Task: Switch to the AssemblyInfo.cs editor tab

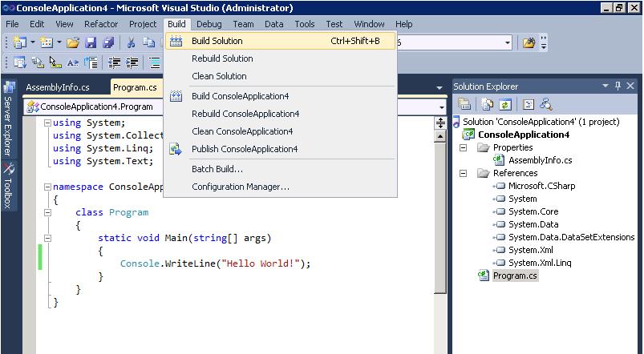Action: point(58,87)
